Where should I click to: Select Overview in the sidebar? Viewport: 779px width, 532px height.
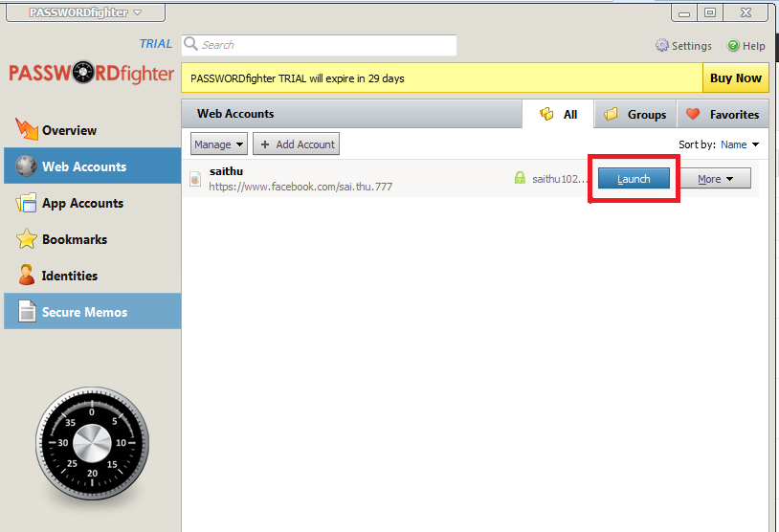pyautogui.click(x=93, y=130)
